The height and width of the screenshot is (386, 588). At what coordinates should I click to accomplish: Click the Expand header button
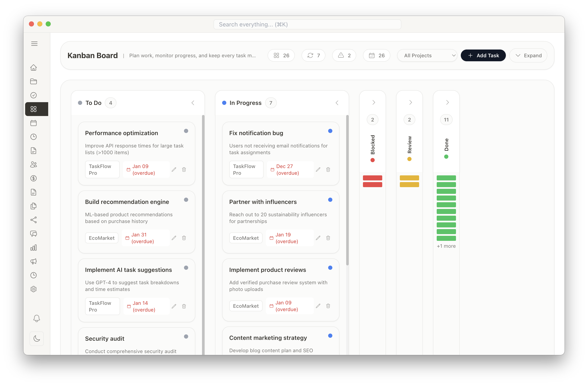click(528, 55)
